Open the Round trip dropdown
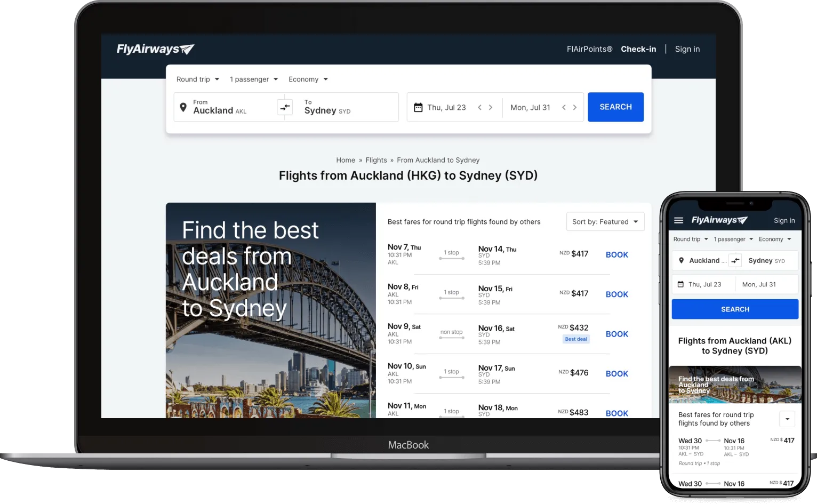The image size is (817, 504). (197, 79)
